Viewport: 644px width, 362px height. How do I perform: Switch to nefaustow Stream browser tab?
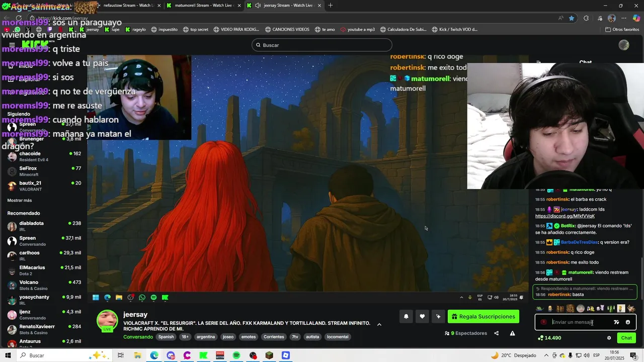tap(128, 6)
